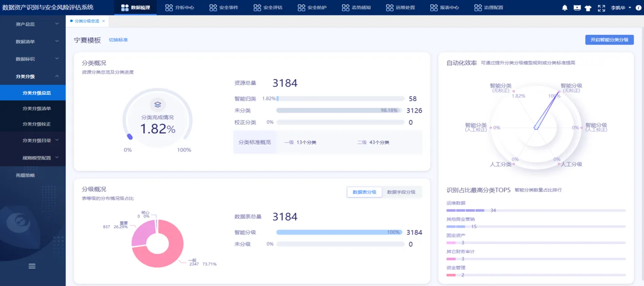Open 分类分级校正 in the sidebar
Screen dimensions: 644x286
[x=33, y=124]
